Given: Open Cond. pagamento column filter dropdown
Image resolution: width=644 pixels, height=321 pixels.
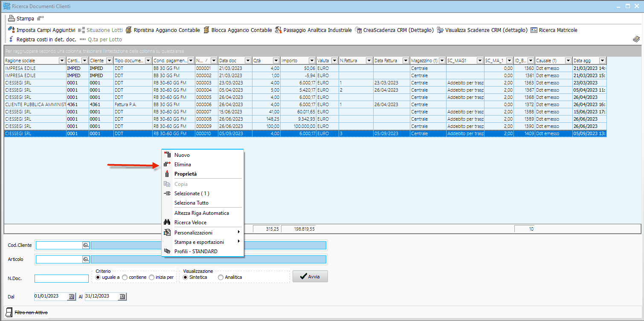Looking at the screenshot, I should 190,61.
